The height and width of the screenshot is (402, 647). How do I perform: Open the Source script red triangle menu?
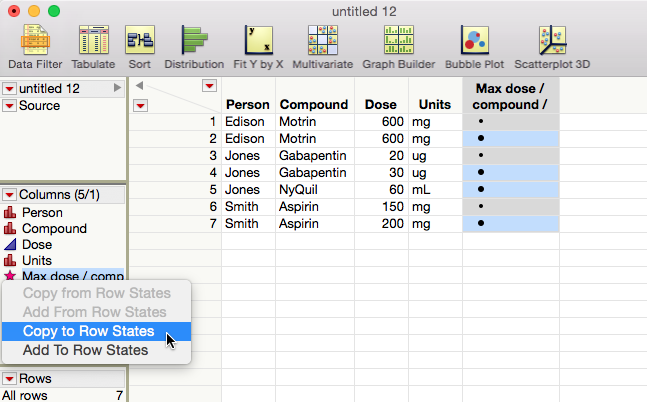pyautogui.click(x=9, y=105)
